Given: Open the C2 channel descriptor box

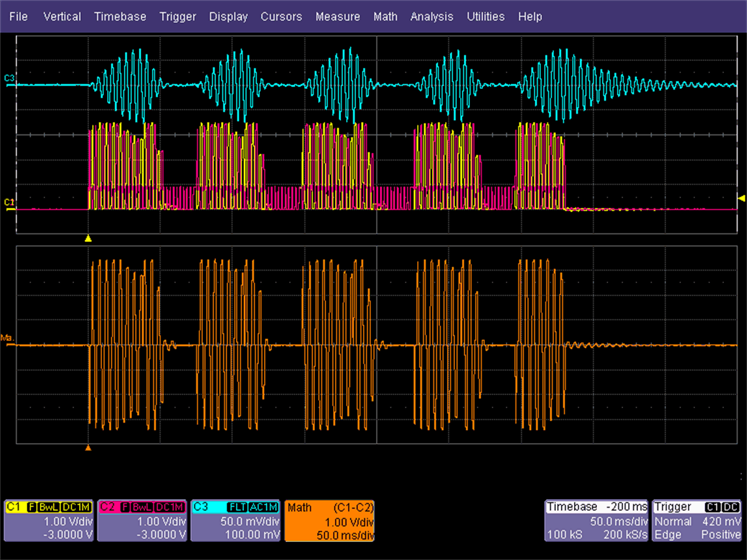Looking at the screenshot, I should (x=143, y=521).
